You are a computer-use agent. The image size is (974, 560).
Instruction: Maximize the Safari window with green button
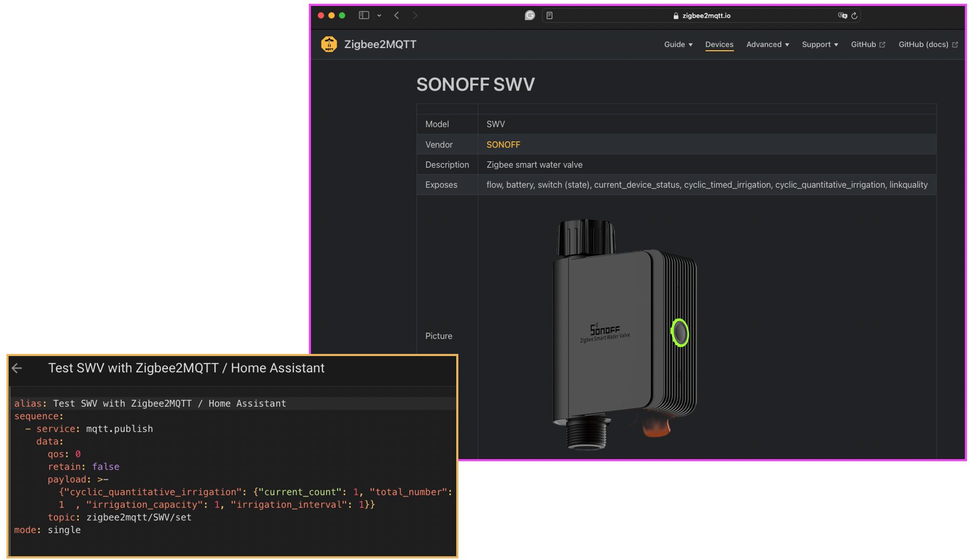click(342, 16)
